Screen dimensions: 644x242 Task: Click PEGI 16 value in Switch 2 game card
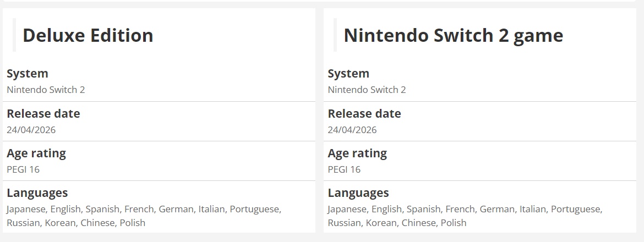[344, 169]
